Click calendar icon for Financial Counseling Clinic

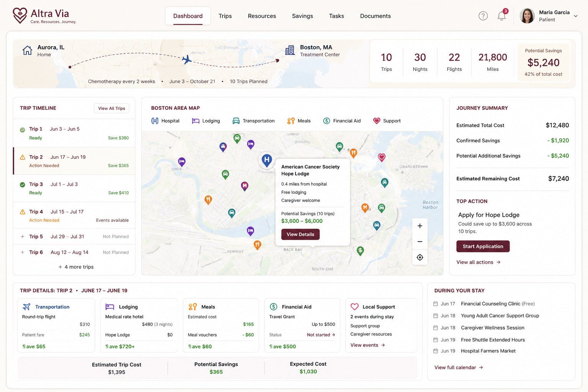point(435,304)
